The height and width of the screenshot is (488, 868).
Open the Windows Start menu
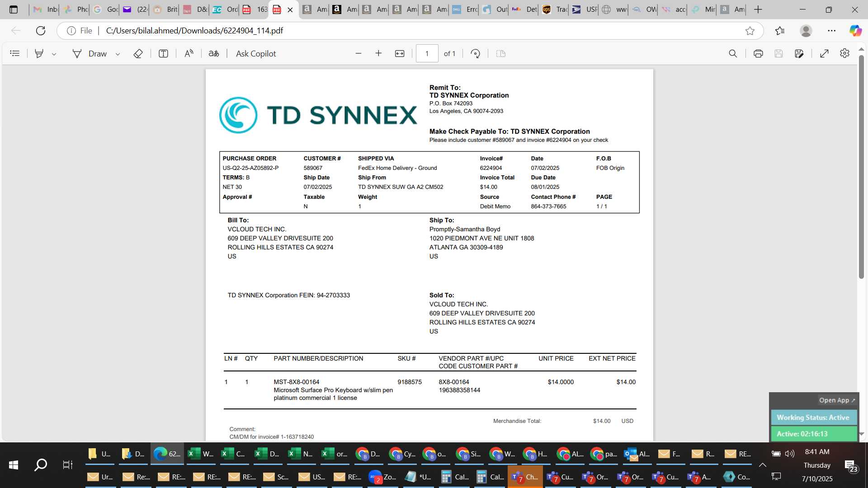[14, 465]
